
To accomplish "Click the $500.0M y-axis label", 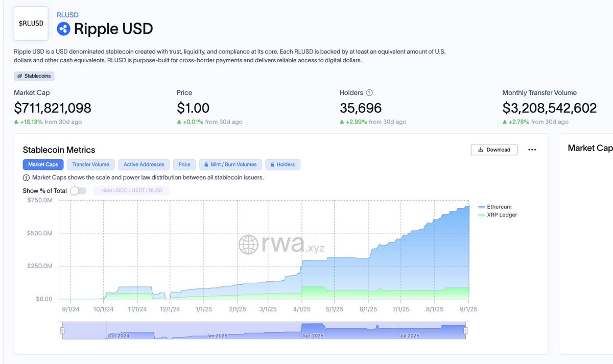I will pos(40,233).
